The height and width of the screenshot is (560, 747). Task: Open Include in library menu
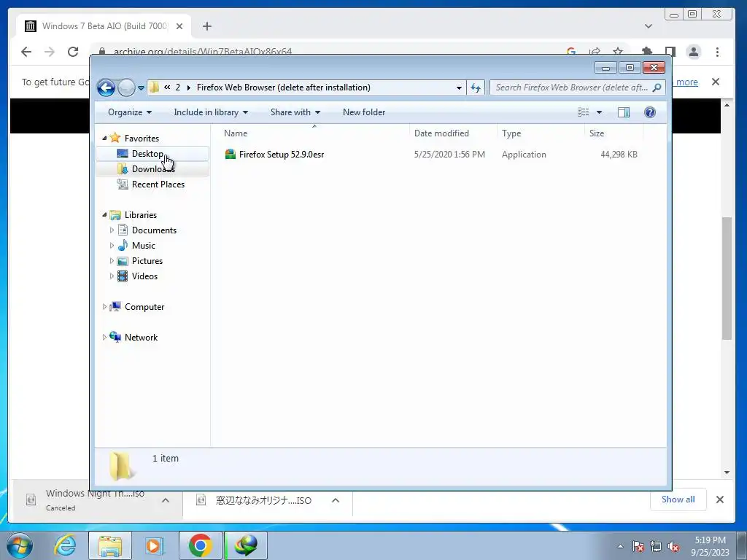211,112
